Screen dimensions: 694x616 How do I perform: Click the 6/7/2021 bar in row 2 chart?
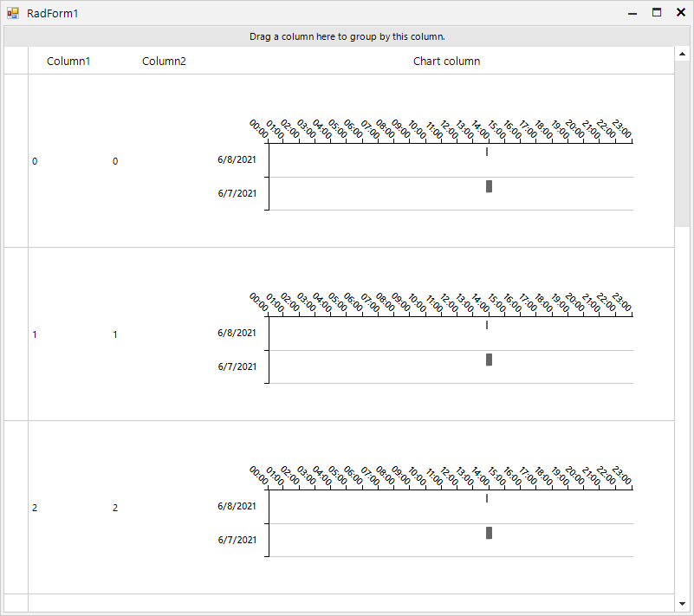489,533
